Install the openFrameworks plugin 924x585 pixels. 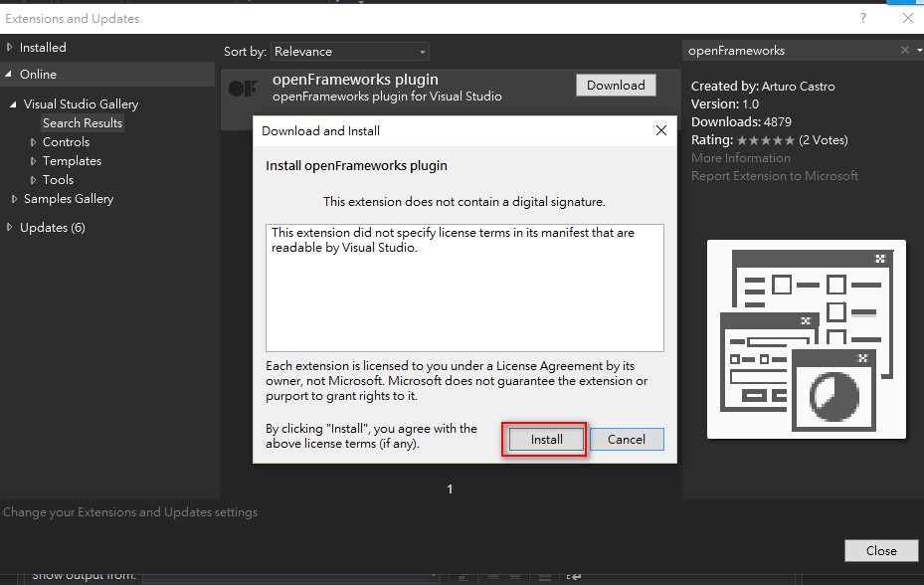544,439
